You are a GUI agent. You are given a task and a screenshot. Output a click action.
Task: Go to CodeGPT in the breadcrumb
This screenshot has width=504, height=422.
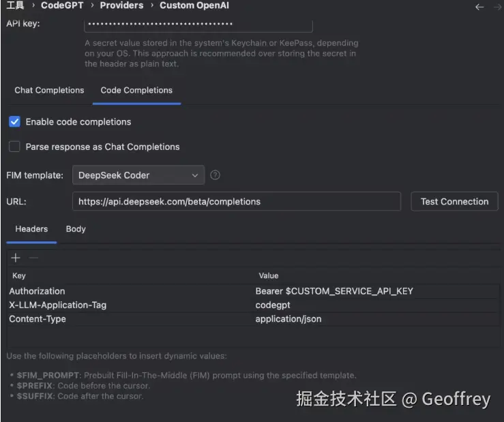point(62,5)
